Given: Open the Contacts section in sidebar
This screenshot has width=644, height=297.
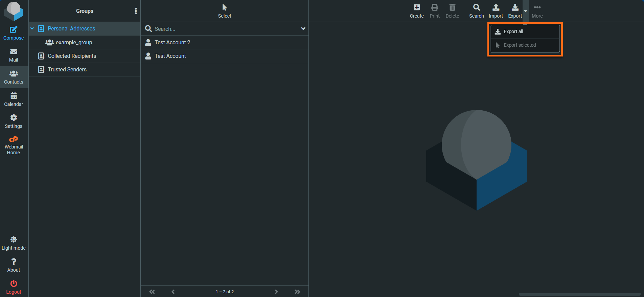Looking at the screenshot, I should tap(14, 77).
